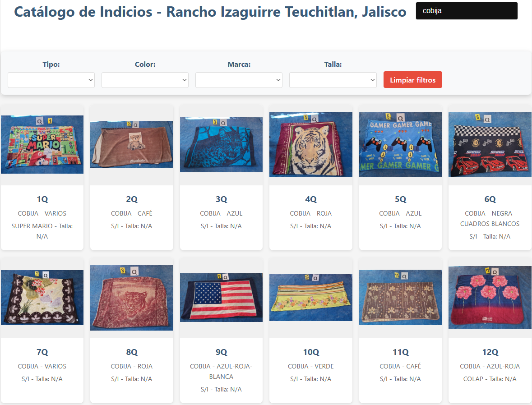Expand the Talla filter dropdown
The image size is (532, 405).
coord(333,80)
